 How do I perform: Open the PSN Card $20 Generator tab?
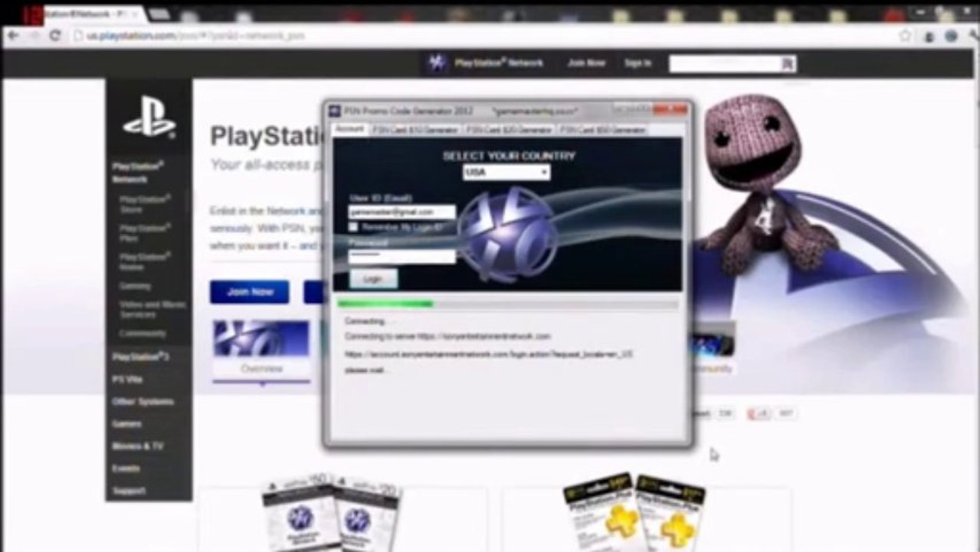tap(509, 130)
